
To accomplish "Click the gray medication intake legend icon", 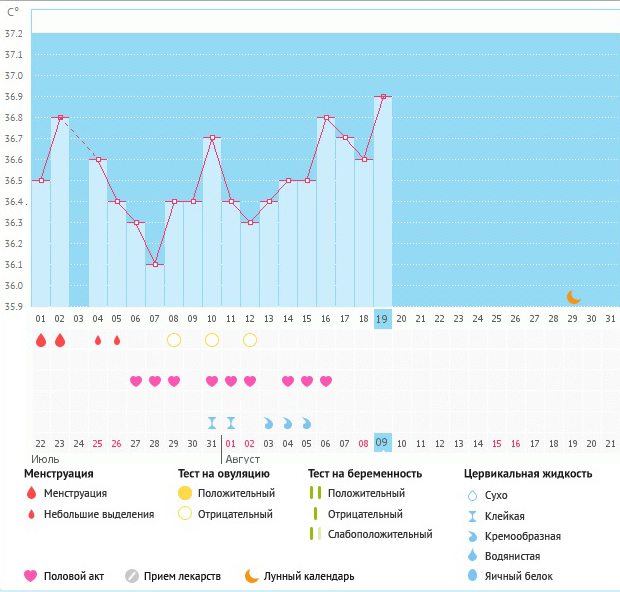I will pyautogui.click(x=131, y=576).
